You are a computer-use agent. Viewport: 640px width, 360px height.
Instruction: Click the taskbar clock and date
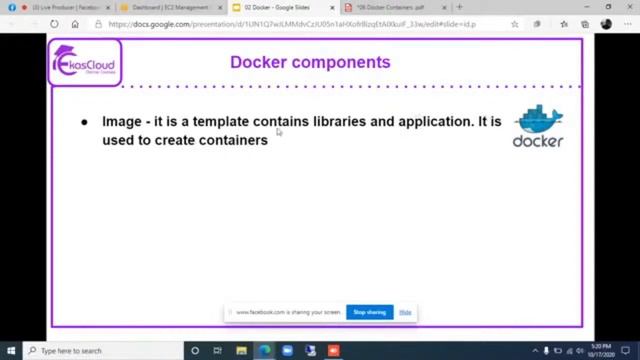pyautogui.click(x=602, y=351)
